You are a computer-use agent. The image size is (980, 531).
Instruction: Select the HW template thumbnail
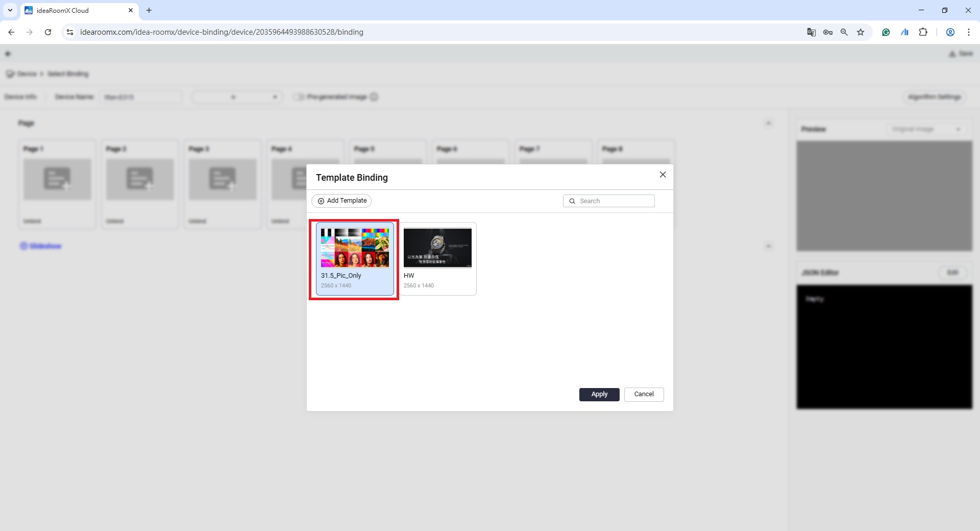coord(437,248)
